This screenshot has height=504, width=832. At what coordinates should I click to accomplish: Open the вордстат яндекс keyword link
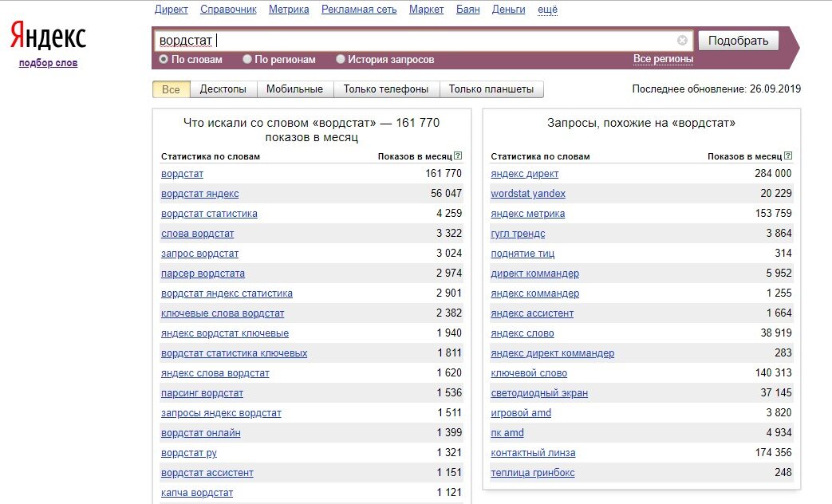199,194
